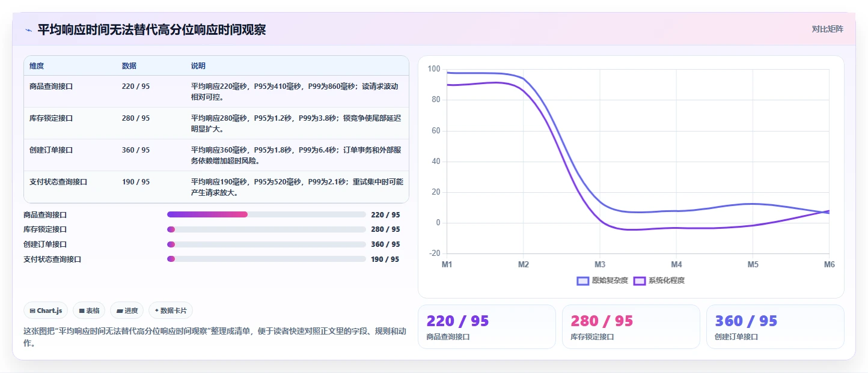The height and width of the screenshot is (373, 868).
Task: Click table value 360 / 95
Action: [x=136, y=150]
